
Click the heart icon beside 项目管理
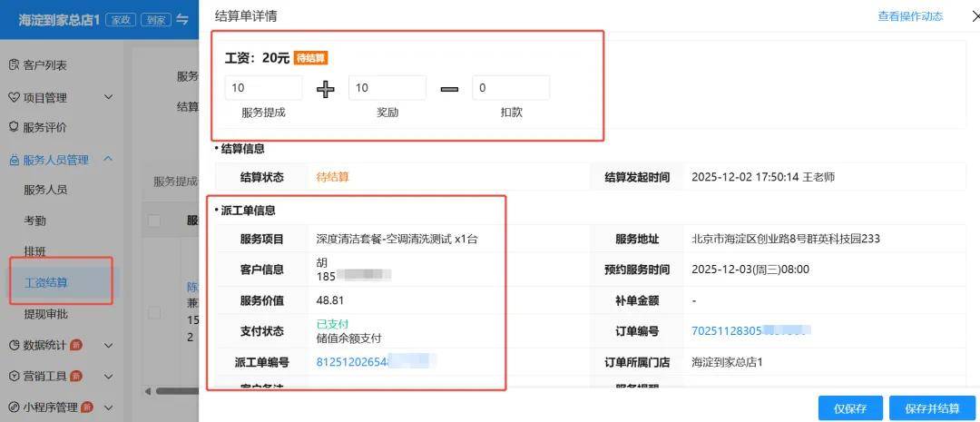14,97
